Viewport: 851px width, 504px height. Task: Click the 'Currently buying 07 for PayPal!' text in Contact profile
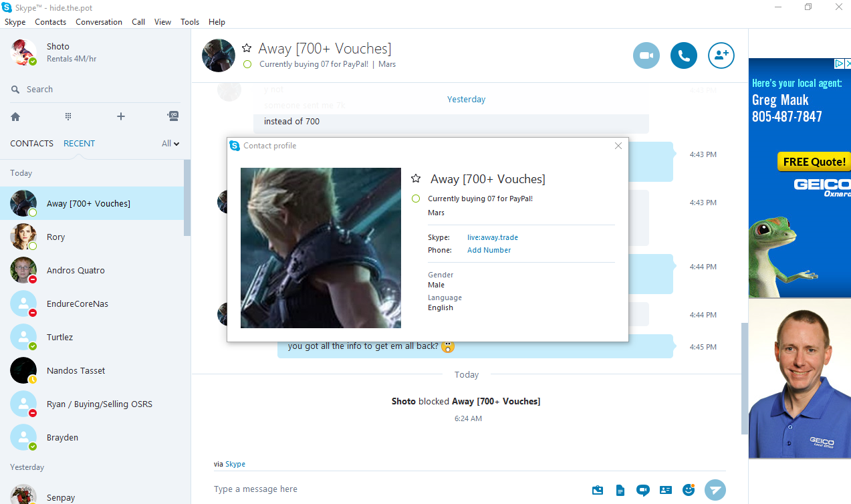pyautogui.click(x=480, y=199)
